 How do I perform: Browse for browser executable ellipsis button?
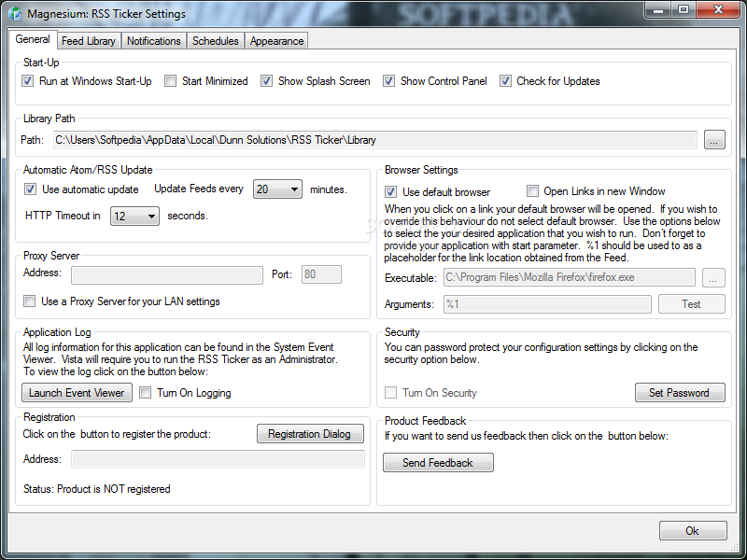[713, 278]
